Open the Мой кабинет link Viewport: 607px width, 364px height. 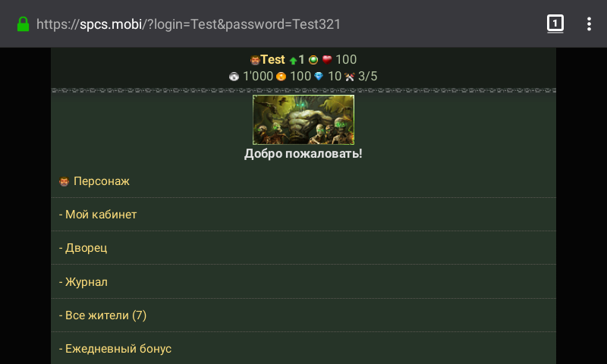pyautogui.click(x=100, y=215)
